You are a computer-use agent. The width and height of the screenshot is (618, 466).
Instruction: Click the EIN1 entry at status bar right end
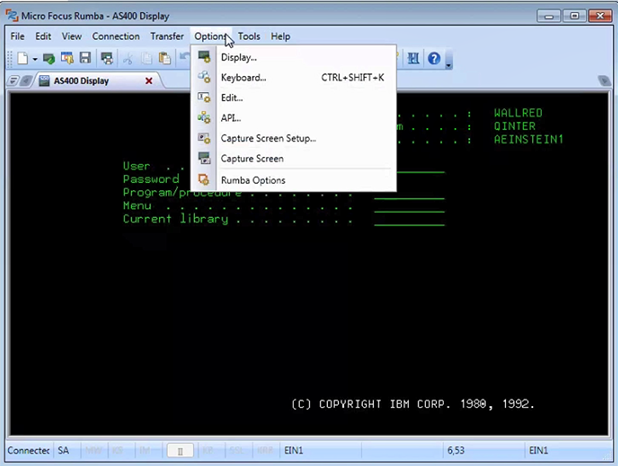(x=538, y=450)
